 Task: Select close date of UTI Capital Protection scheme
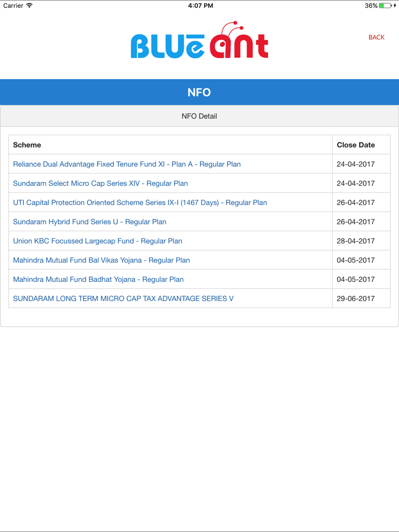pos(356,202)
